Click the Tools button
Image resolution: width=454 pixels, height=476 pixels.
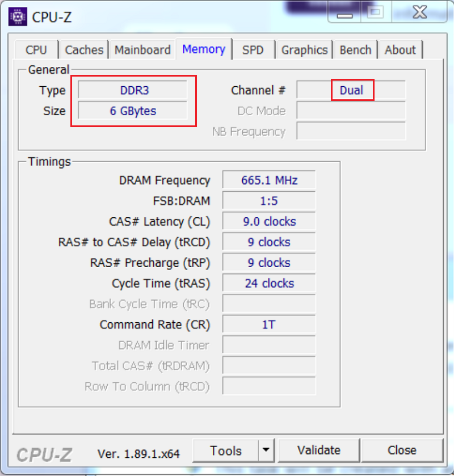pyautogui.click(x=226, y=451)
